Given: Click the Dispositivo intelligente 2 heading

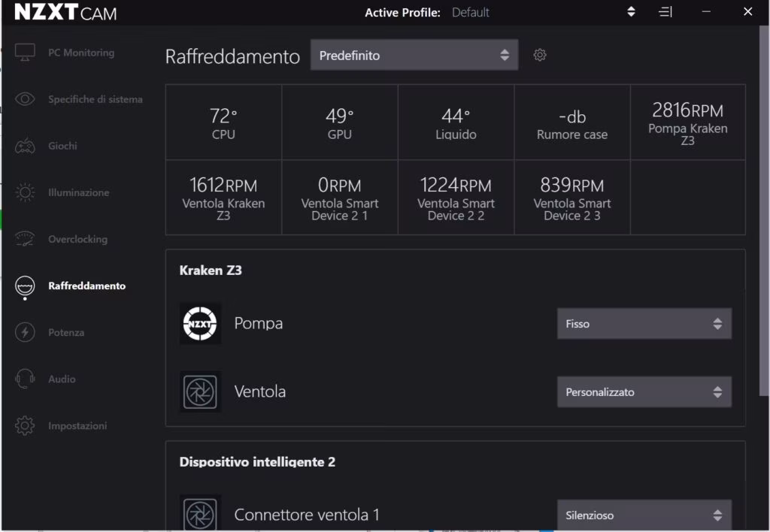Looking at the screenshot, I should click(257, 462).
